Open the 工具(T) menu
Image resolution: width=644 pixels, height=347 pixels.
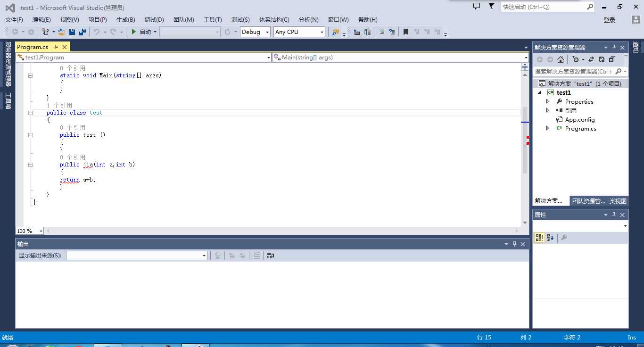click(x=213, y=19)
